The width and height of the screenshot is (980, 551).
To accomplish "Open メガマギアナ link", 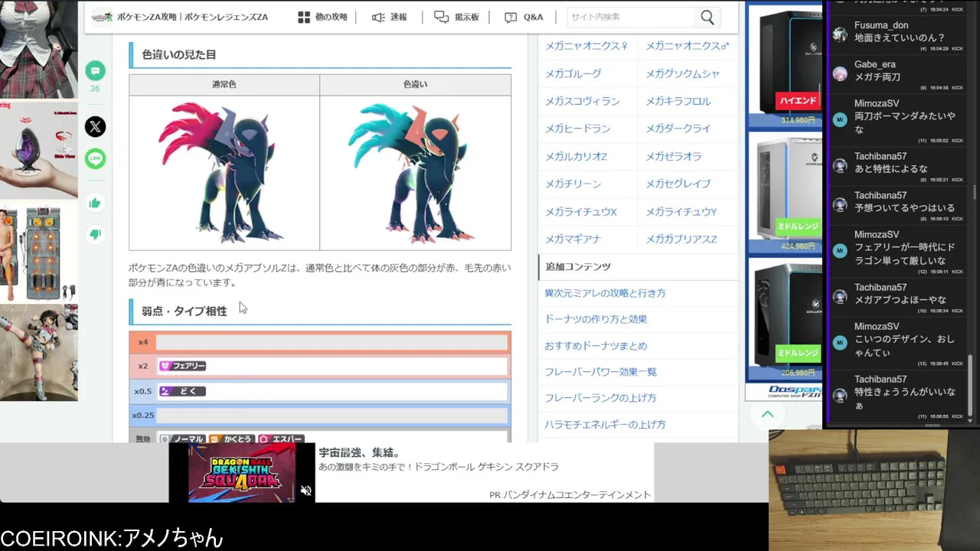I will click(x=573, y=239).
